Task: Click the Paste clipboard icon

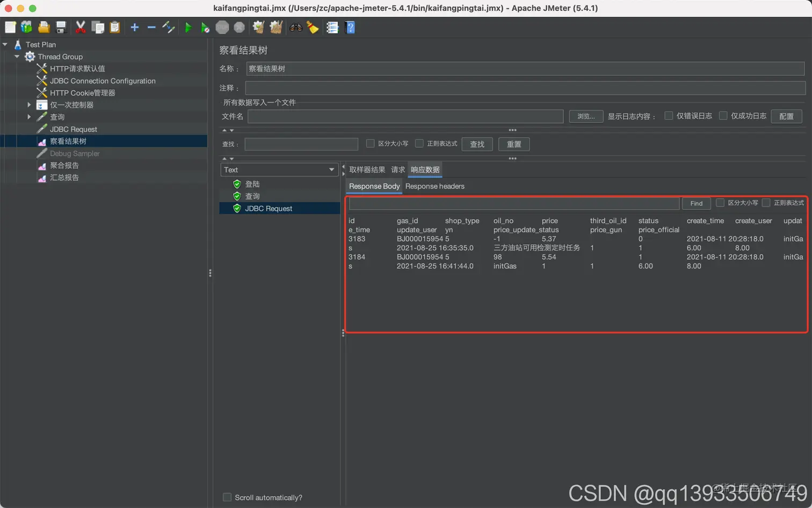Action: click(x=114, y=27)
